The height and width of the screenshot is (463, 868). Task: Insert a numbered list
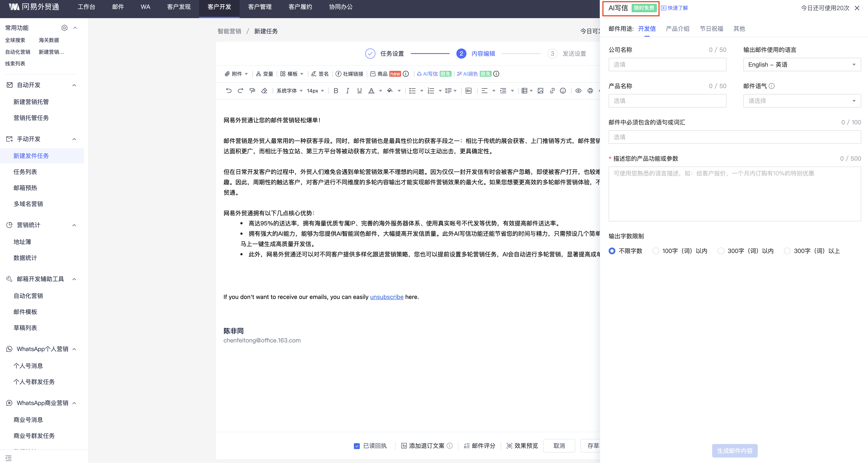click(431, 91)
